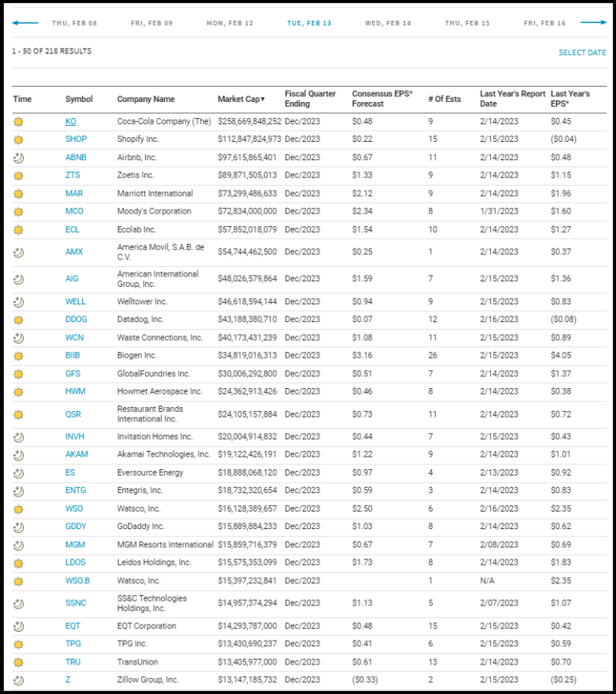Open the Z ticker link

pyautogui.click(x=68, y=680)
